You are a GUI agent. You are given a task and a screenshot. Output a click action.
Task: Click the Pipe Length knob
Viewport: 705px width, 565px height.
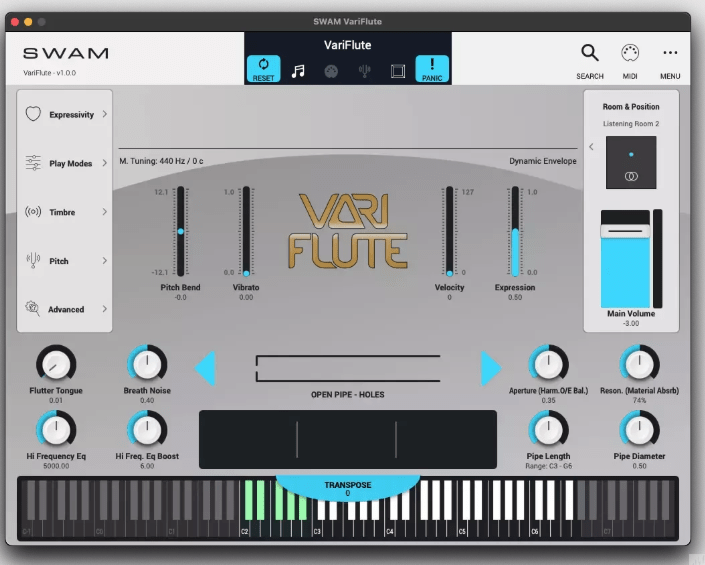[549, 430]
